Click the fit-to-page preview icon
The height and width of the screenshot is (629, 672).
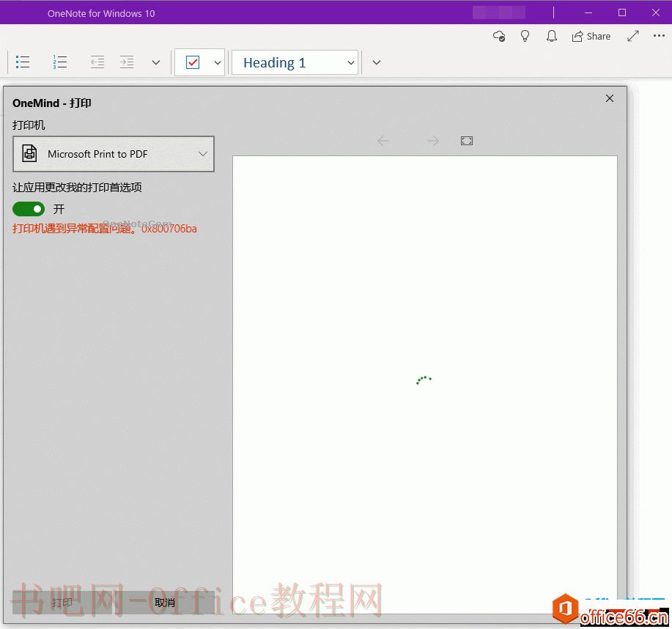pyautogui.click(x=467, y=141)
